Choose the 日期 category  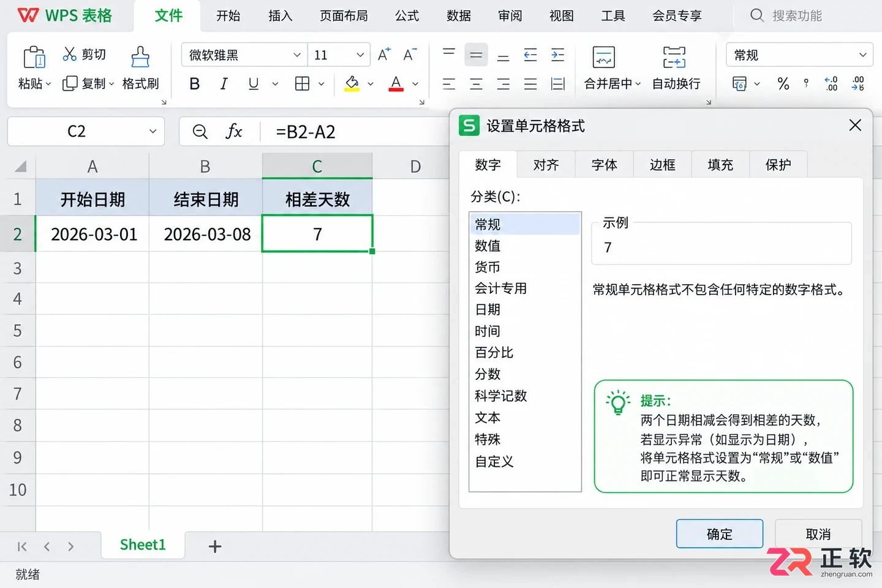[525, 310]
